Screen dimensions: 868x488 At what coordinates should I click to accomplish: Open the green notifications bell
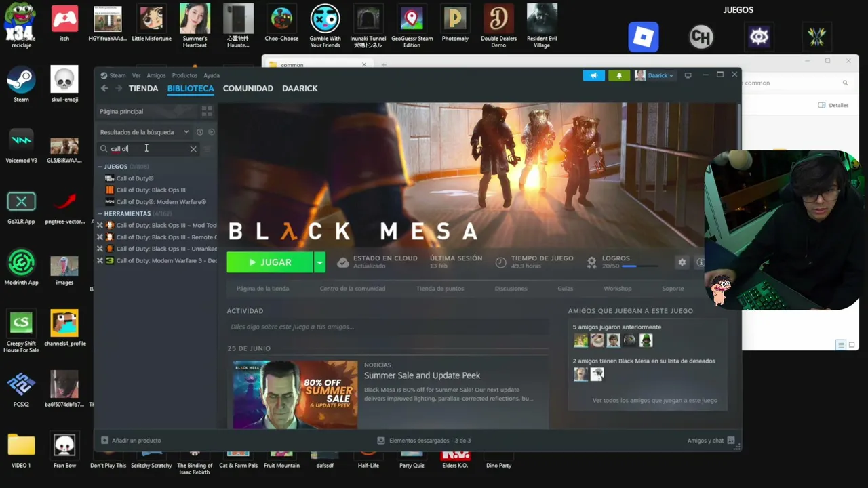coord(618,75)
